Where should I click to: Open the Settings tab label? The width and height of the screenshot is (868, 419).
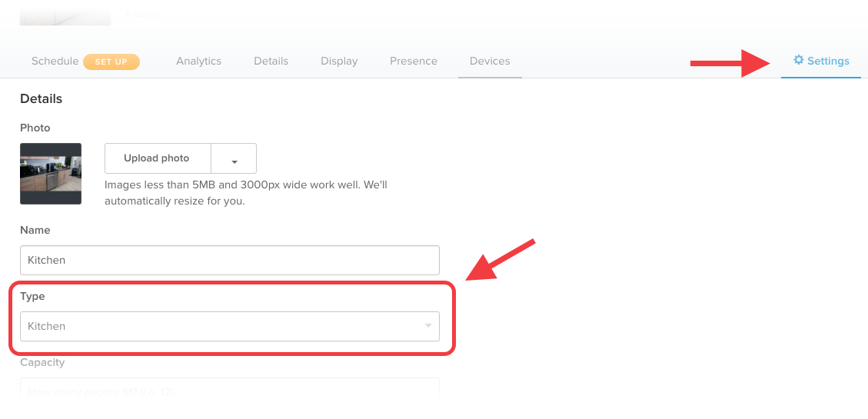[828, 61]
